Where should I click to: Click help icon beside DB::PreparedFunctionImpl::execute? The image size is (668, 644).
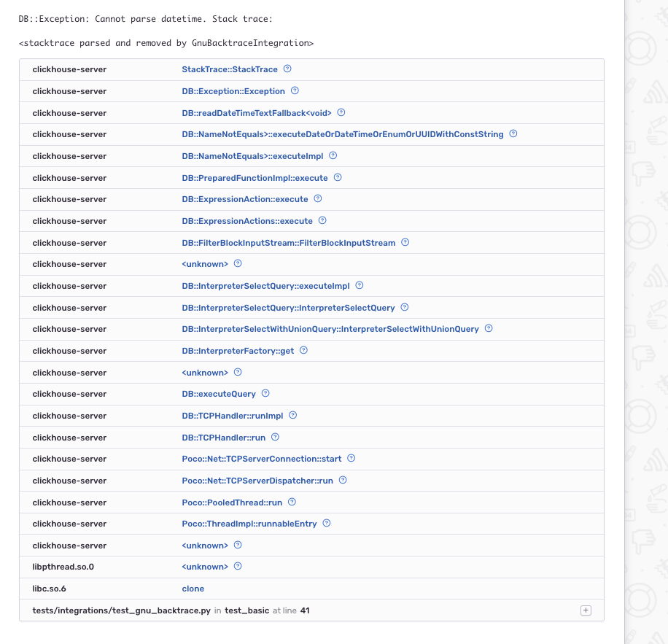tap(338, 177)
